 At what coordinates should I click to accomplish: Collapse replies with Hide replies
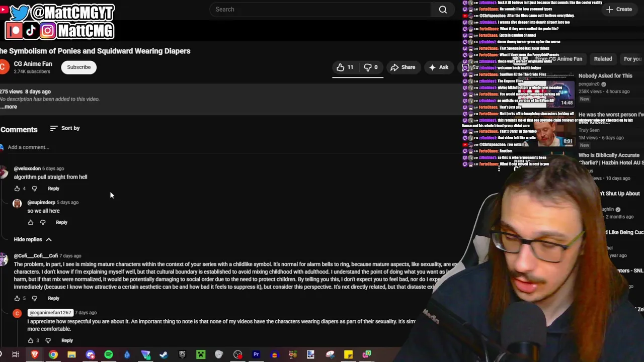(x=33, y=239)
